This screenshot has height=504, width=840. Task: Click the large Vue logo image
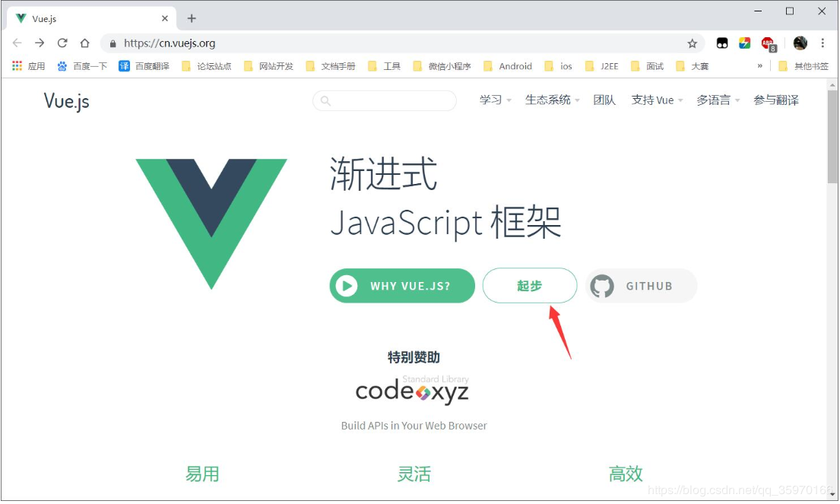pyautogui.click(x=211, y=224)
